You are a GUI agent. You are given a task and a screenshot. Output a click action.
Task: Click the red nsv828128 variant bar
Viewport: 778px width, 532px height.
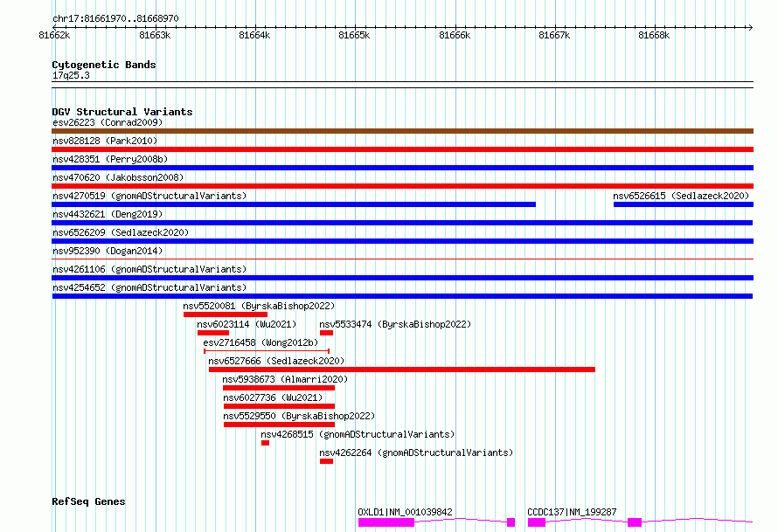(x=402, y=149)
